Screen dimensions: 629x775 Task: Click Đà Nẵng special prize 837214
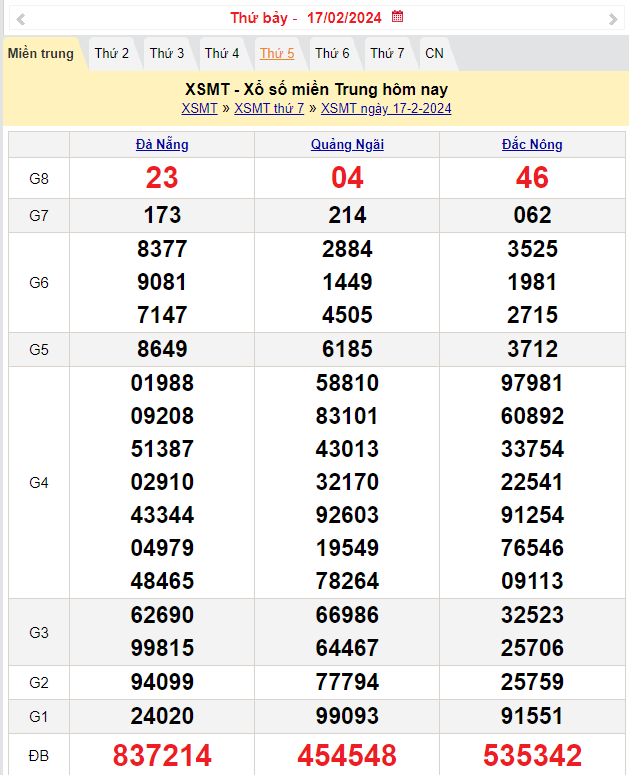pyautogui.click(x=162, y=755)
